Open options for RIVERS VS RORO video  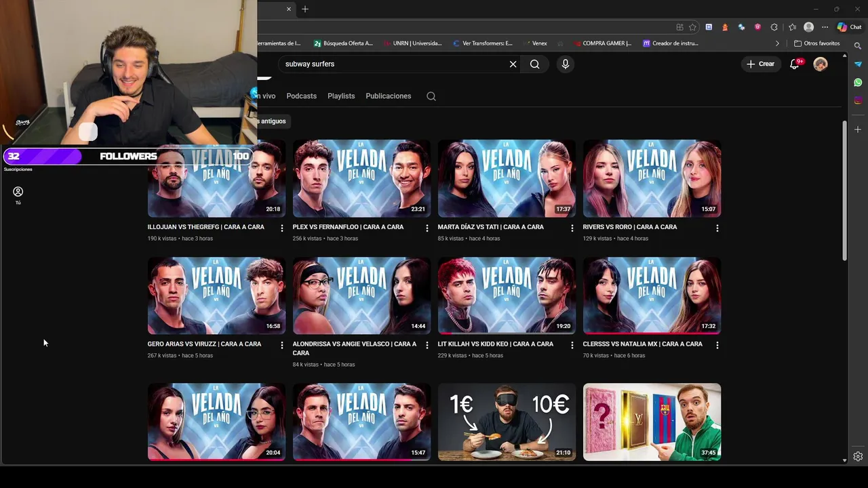pos(717,228)
